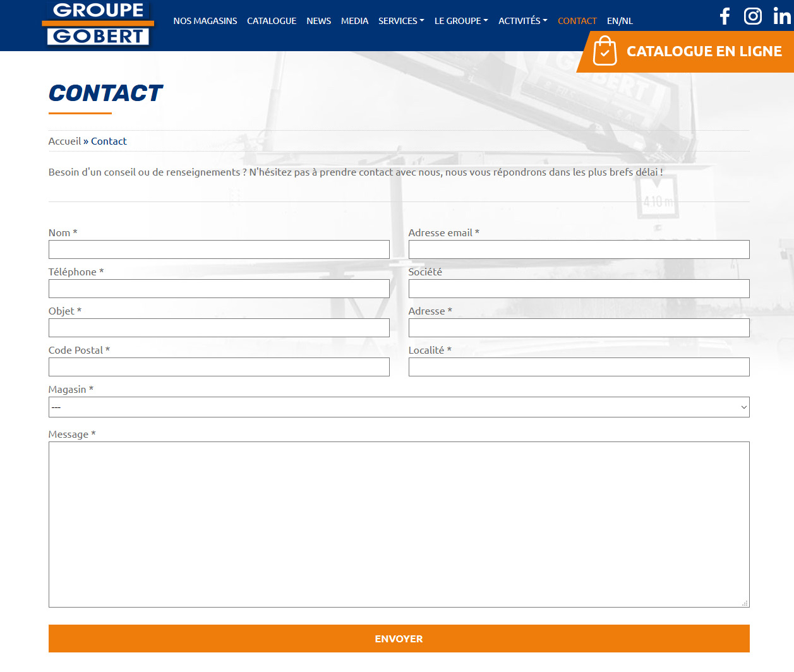Expand the Services dropdown menu

(401, 21)
